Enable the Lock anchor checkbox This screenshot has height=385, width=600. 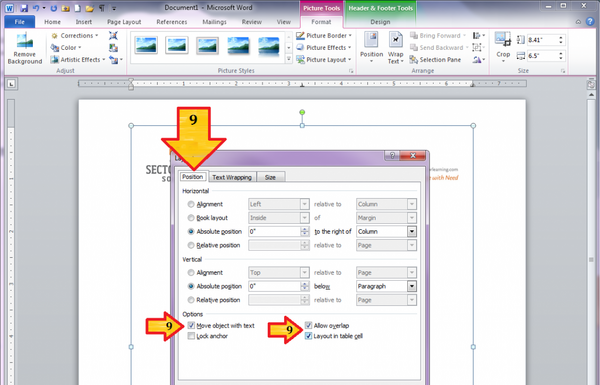point(191,336)
